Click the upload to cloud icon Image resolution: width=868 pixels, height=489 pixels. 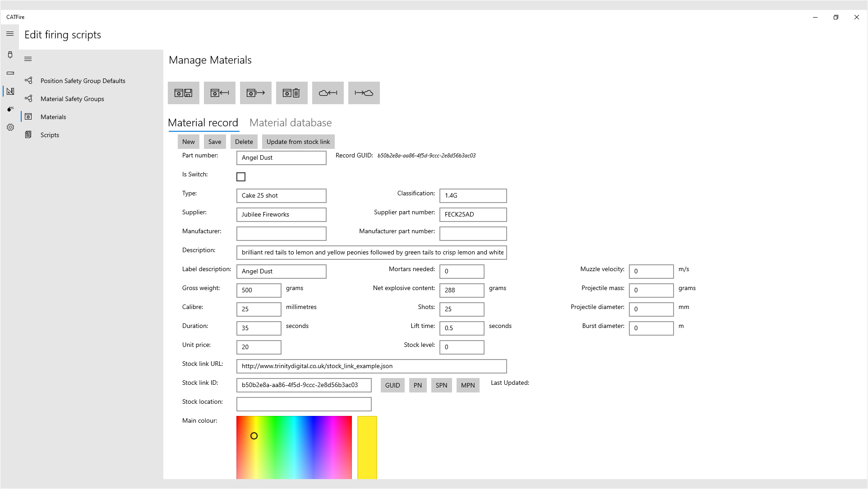[364, 93]
